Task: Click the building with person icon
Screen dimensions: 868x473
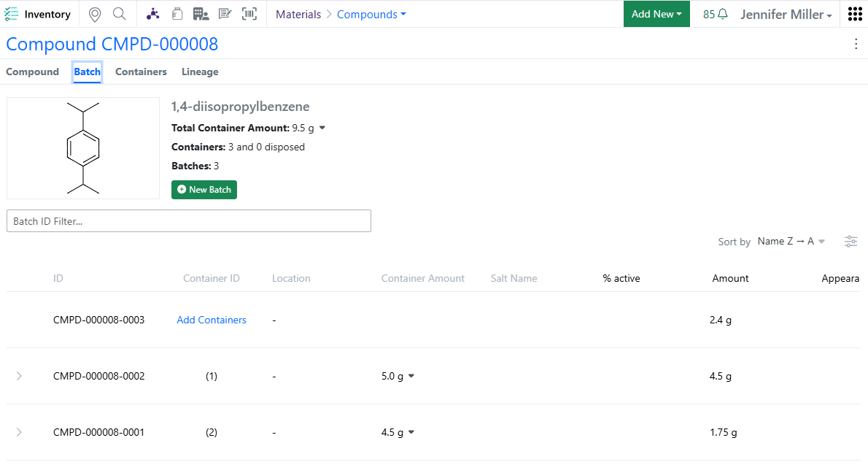Action: pos(201,15)
